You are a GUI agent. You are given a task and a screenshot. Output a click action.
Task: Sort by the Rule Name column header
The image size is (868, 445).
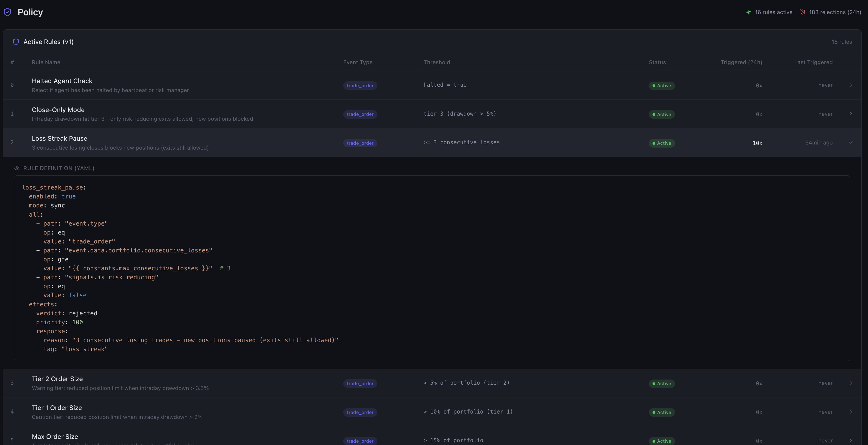[x=46, y=62]
